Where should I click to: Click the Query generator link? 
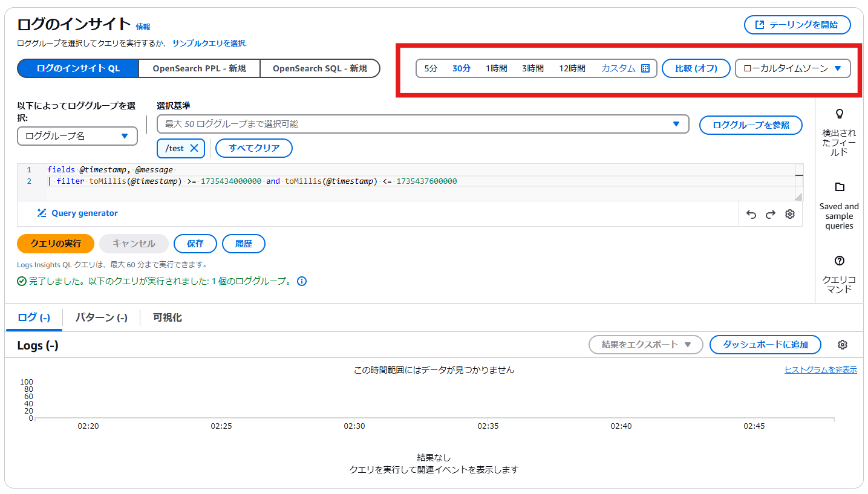click(85, 213)
